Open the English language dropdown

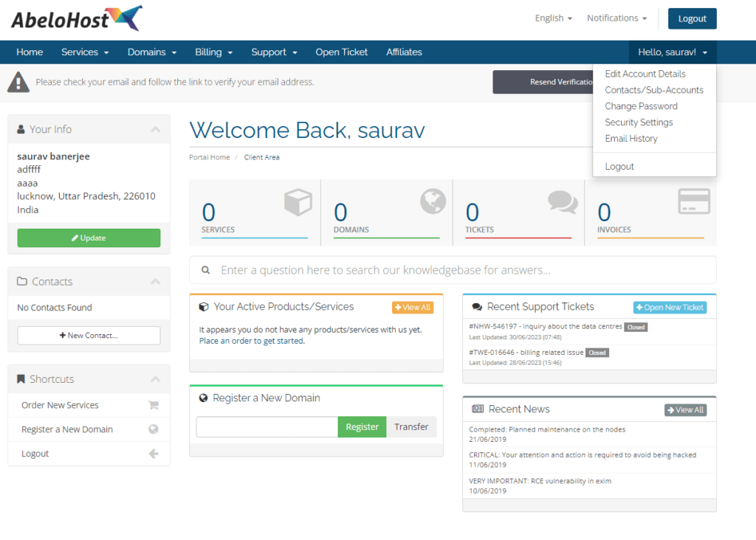[553, 18]
